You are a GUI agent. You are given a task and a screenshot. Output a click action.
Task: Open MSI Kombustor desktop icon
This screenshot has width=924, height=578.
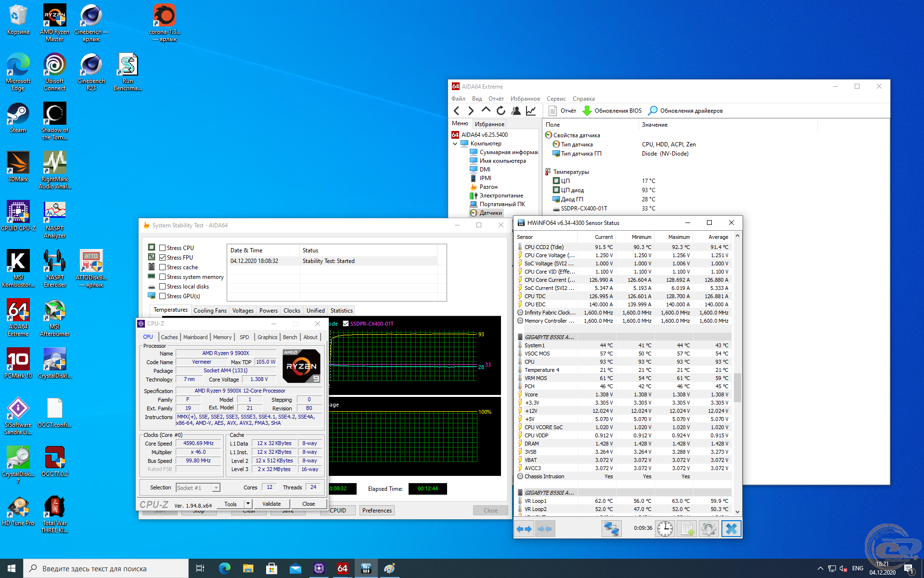(x=18, y=268)
